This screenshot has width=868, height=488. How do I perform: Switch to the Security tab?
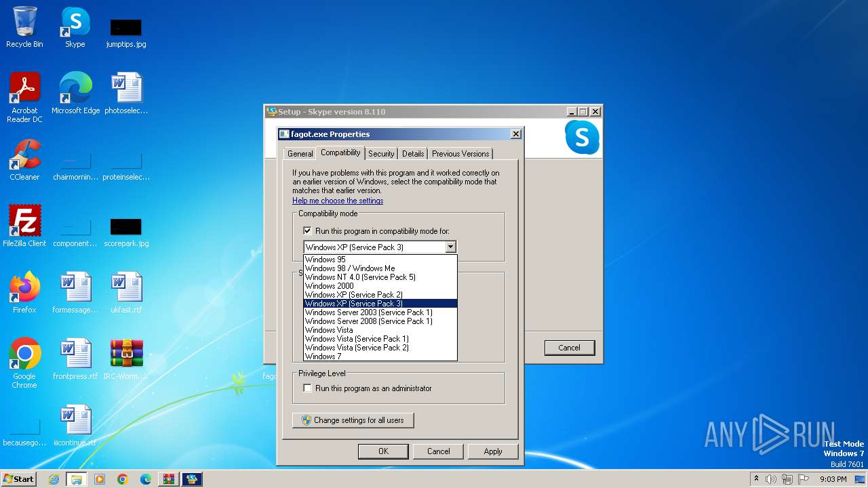click(x=381, y=154)
